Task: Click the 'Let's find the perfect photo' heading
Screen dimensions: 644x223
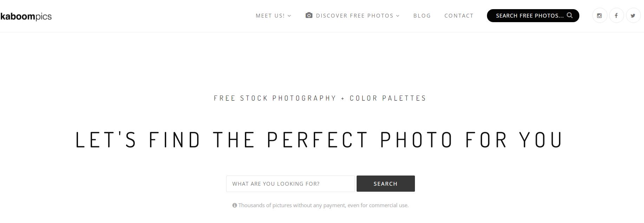Action: (x=319, y=140)
